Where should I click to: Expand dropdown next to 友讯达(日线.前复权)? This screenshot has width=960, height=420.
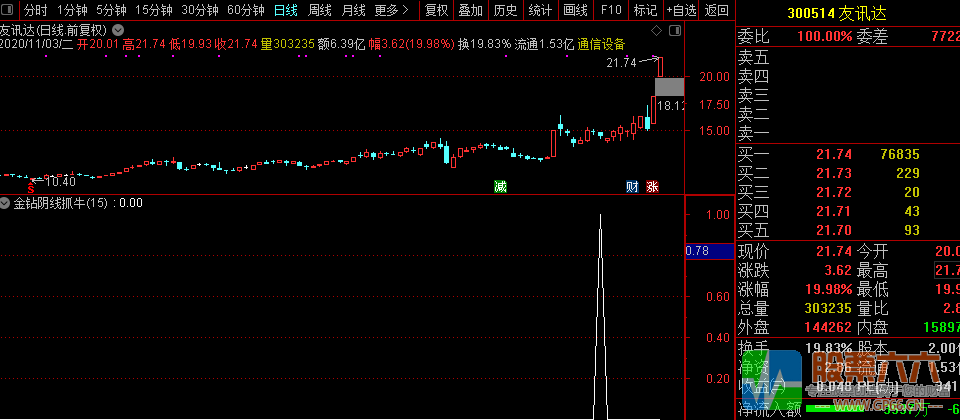118,29
